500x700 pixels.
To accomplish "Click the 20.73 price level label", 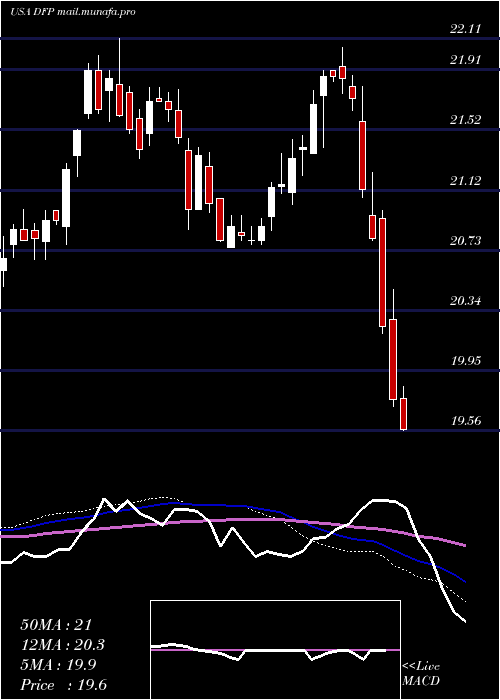I will coord(466,241).
